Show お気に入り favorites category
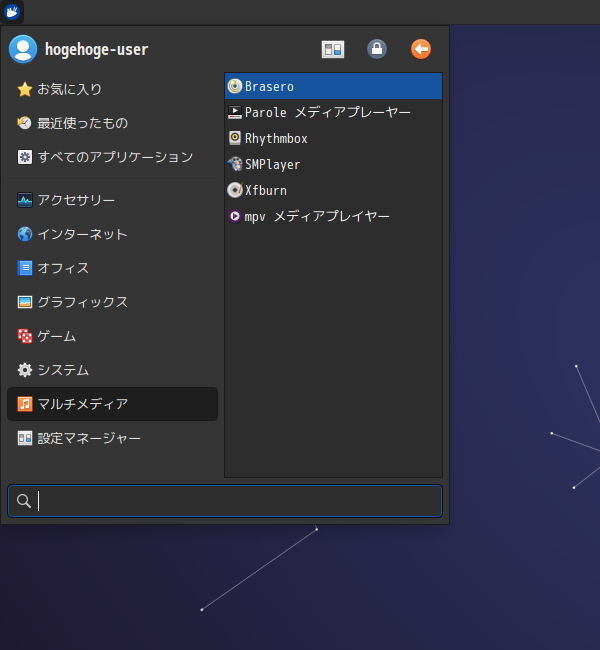This screenshot has width=600, height=650. click(112, 89)
